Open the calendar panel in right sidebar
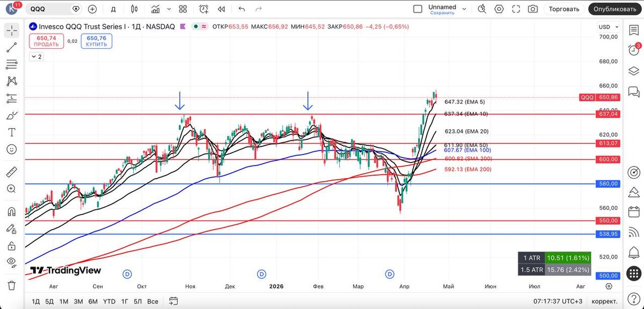Screen dimensions: 644x309 tap(633, 212)
